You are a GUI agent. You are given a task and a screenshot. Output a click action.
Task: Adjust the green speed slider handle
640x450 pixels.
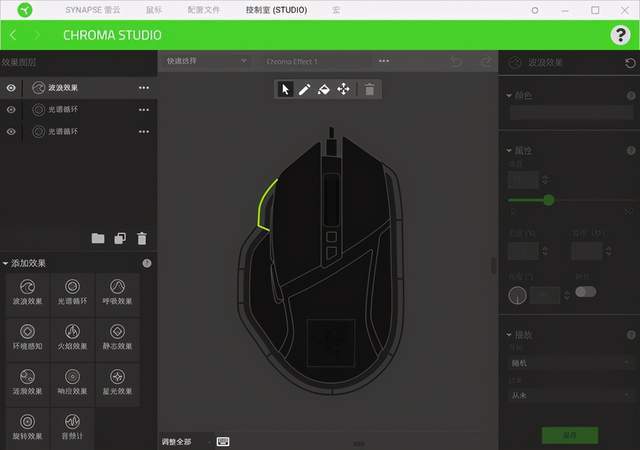coord(549,200)
